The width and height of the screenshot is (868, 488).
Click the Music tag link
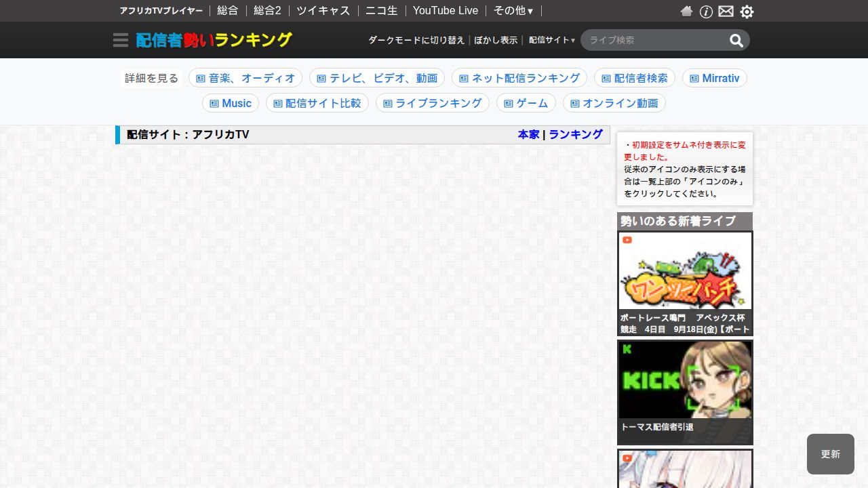pos(231,103)
